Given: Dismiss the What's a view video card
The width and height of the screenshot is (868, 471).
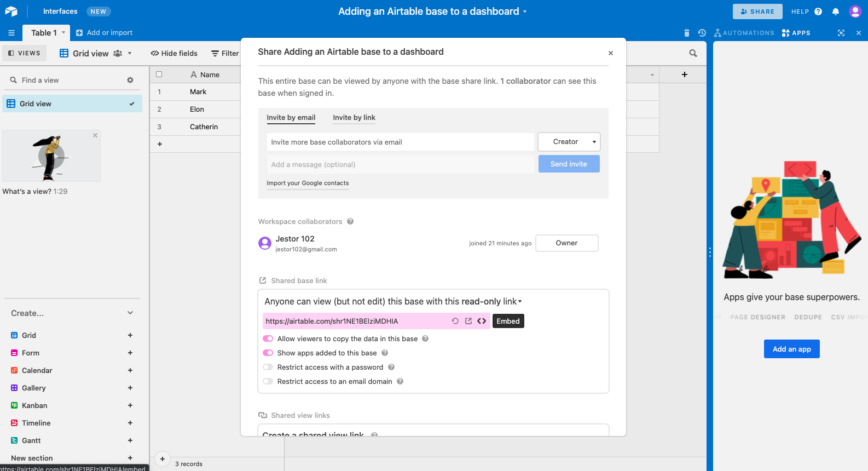Looking at the screenshot, I should click(x=95, y=135).
